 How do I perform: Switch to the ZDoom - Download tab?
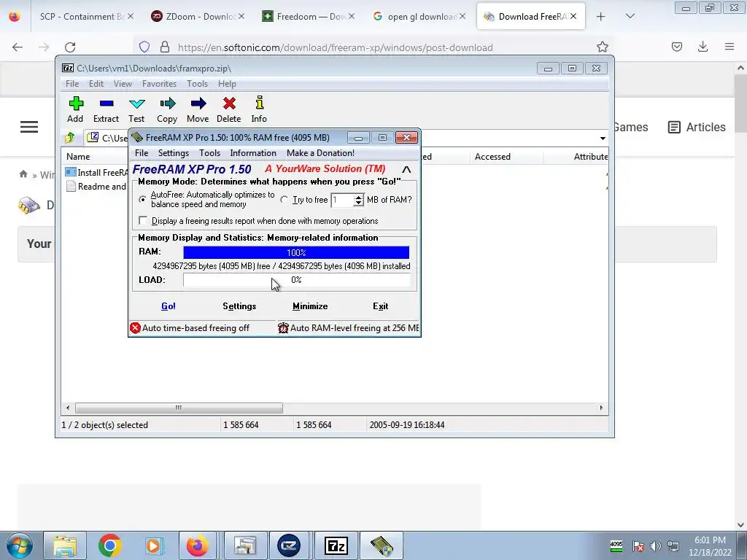(x=198, y=17)
